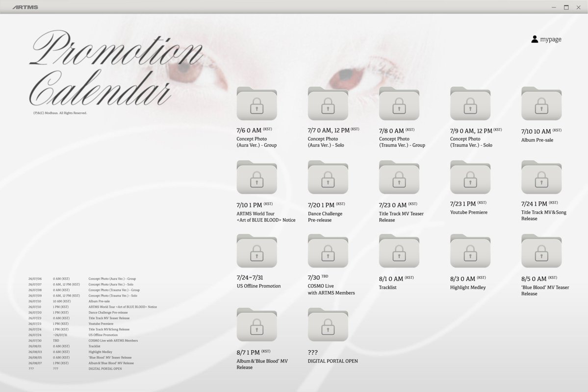Click '8/5 0 AM' date label
Screen dimensions: 588x392
click(x=539, y=279)
